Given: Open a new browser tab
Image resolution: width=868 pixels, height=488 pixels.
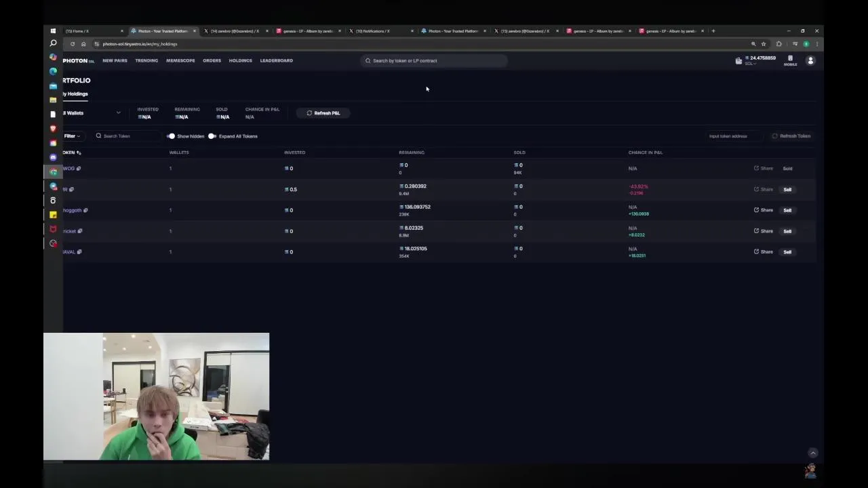Looking at the screenshot, I should pyautogui.click(x=713, y=31).
